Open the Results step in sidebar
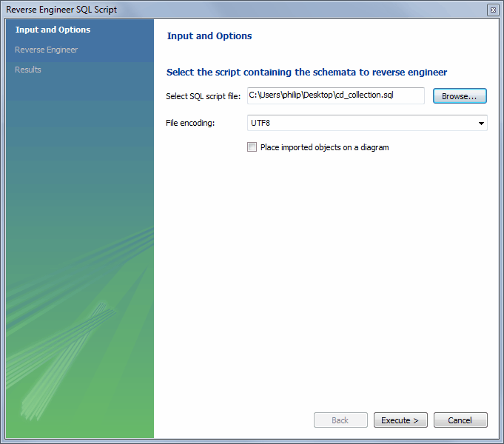504x444 pixels. [x=28, y=70]
